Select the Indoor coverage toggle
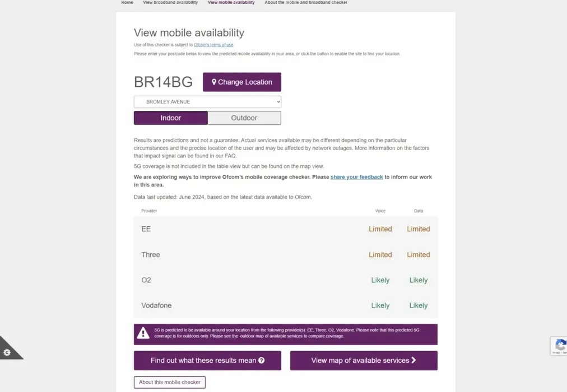 (x=171, y=118)
